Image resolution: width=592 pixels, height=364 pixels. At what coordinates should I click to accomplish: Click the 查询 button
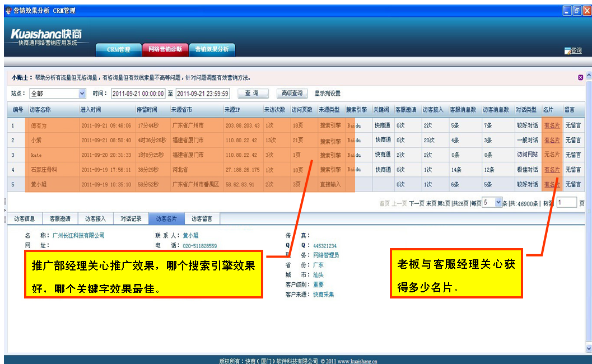click(253, 94)
